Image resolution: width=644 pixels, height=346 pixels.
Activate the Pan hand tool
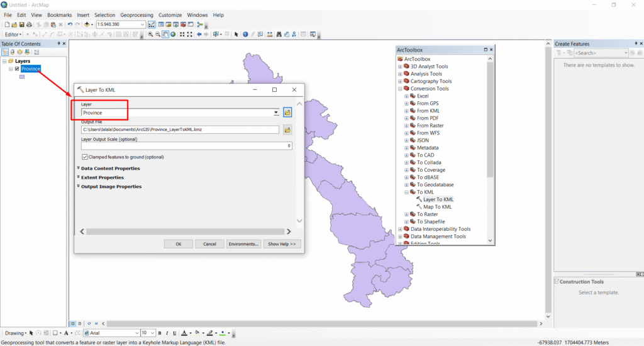(165, 35)
